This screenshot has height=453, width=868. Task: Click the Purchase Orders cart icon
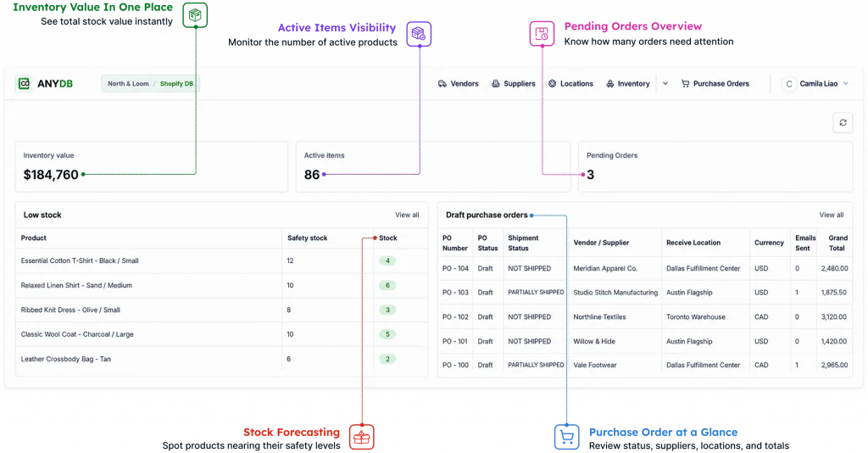pos(685,84)
